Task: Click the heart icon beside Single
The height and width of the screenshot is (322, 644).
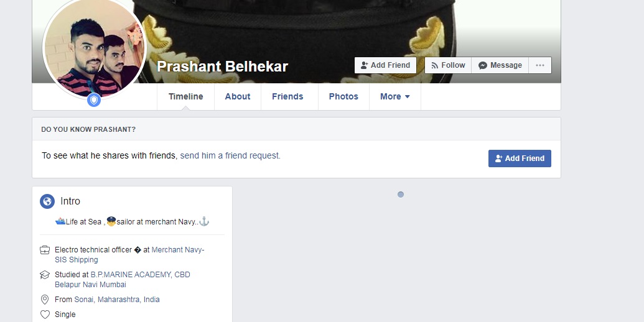Action: coord(45,315)
